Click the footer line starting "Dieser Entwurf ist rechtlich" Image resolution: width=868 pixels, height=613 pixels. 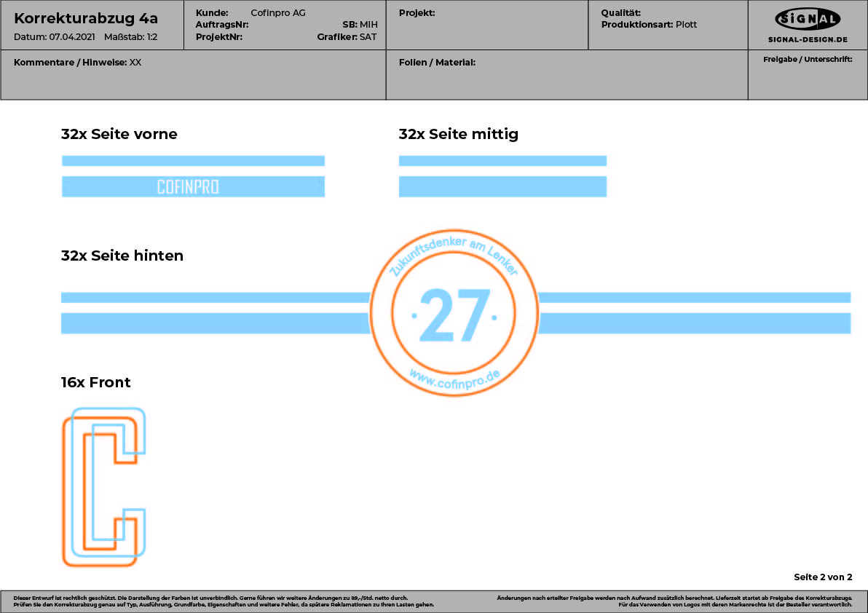(210, 598)
